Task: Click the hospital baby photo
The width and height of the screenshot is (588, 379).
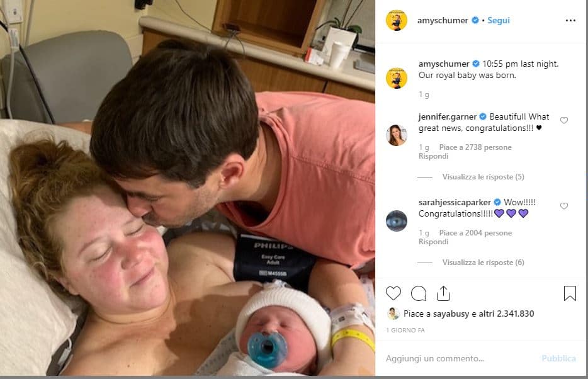Action: click(x=188, y=189)
